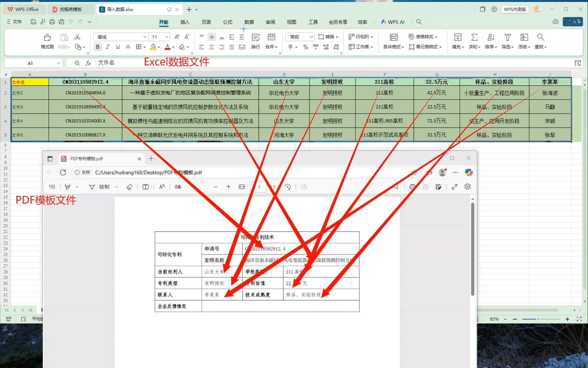Screen dimensions: 588x368
Task: Click the eraser icon in PDF toolbar
Action: tap(129, 187)
